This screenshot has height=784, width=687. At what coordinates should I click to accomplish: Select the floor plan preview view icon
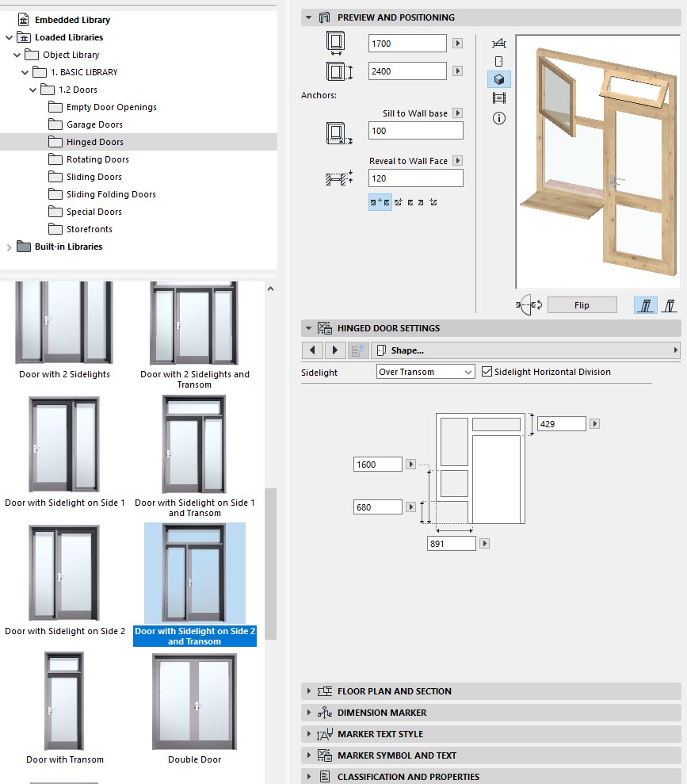[498, 44]
